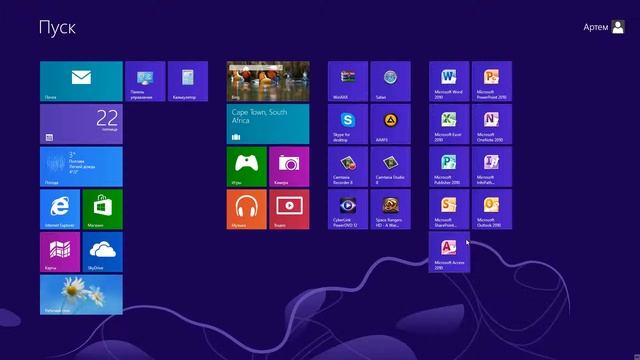The width and height of the screenshot is (640, 360).
Task: Open the Camera tile
Action: pos(289,167)
